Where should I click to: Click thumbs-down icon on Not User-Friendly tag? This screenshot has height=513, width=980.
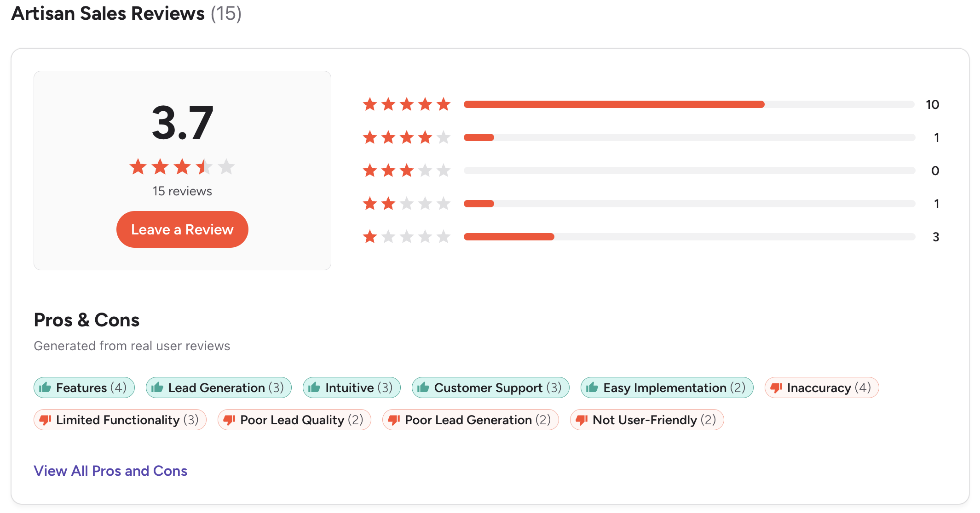[582, 420]
